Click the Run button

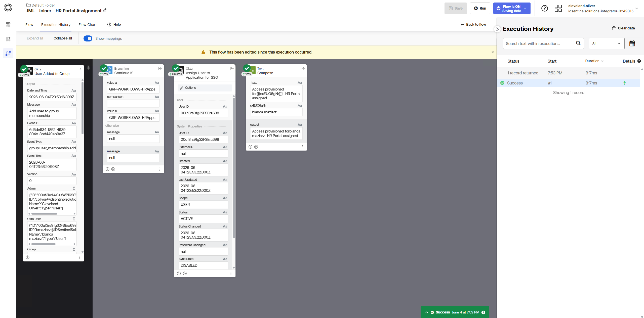[x=480, y=8]
